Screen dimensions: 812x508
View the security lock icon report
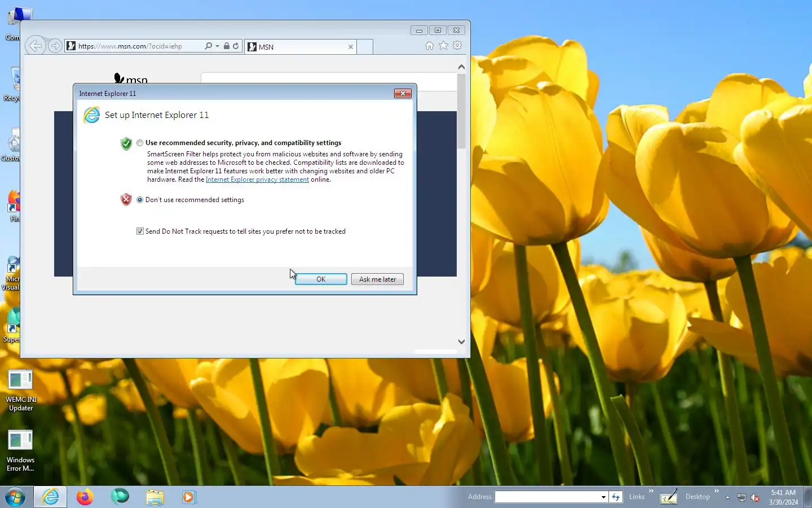pos(226,46)
